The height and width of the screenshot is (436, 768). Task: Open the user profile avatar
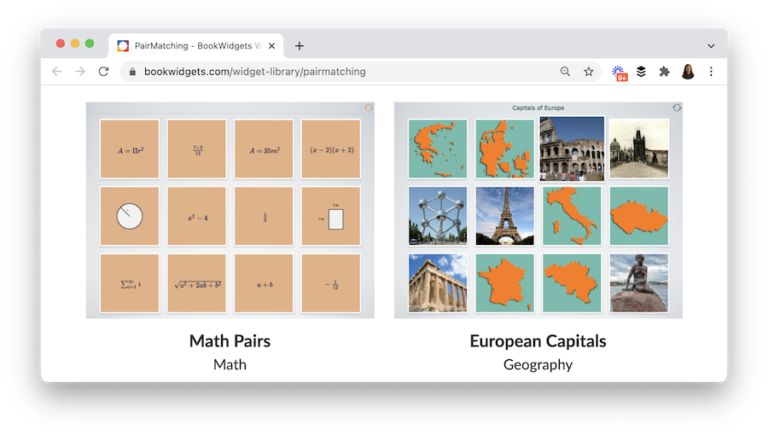pyautogui.click(x=688, y=72)
